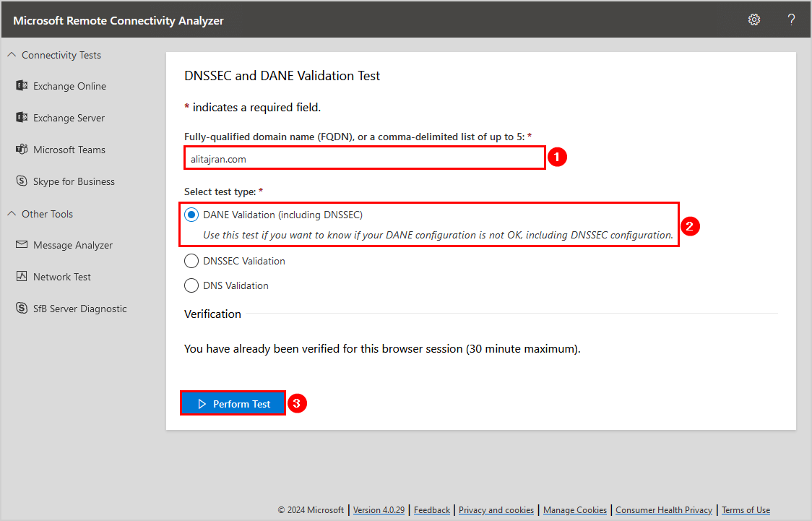The height and width of the screenshot is (521, 812).
Task: Focus the FQDN domain name input field
Action: (364, 158)
